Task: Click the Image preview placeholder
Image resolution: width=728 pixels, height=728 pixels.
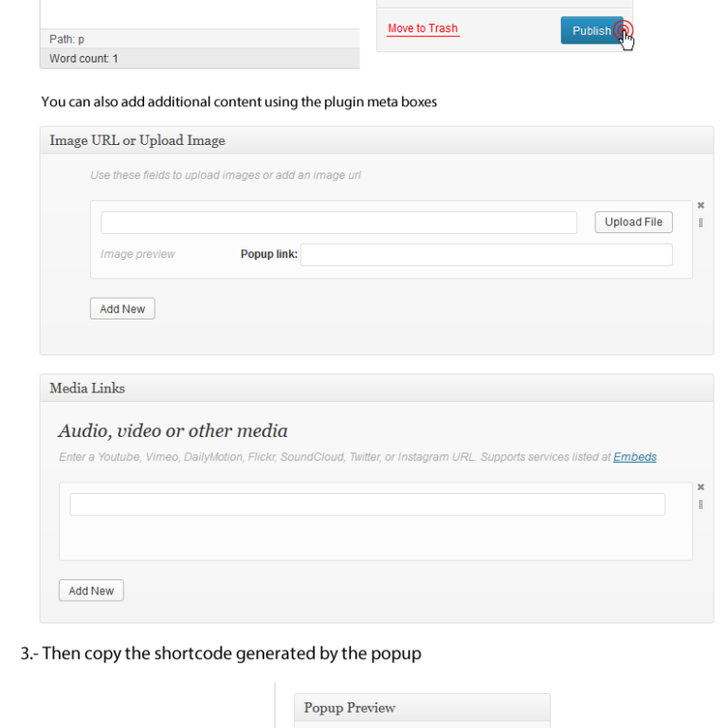Action: [137, 254]
